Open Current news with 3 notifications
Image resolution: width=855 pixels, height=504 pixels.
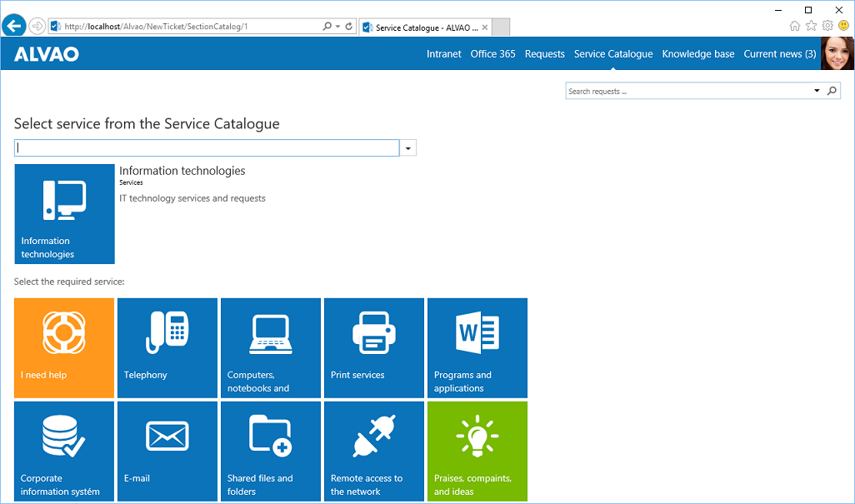click(x=779, y=53)
